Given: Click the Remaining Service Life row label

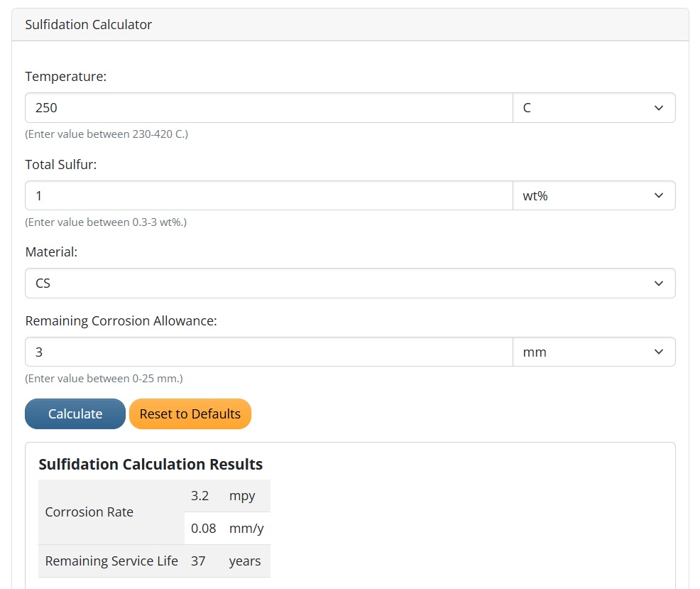Looking at the screenshot, I should click(x=111, y=561).
